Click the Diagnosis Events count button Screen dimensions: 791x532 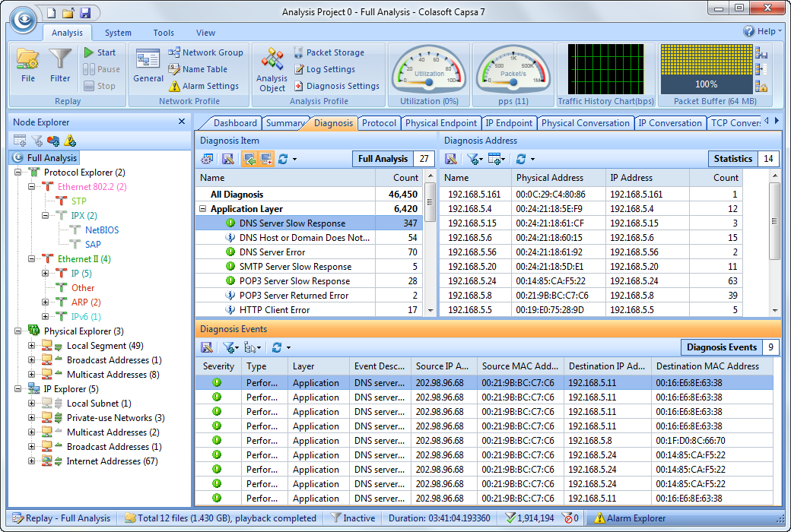point(721,347)
